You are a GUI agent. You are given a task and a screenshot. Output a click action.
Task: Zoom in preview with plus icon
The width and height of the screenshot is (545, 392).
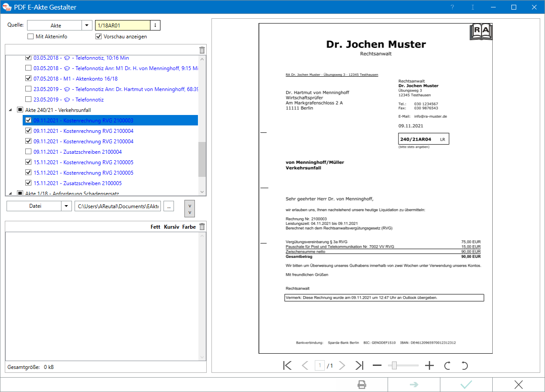click(429, 365)
